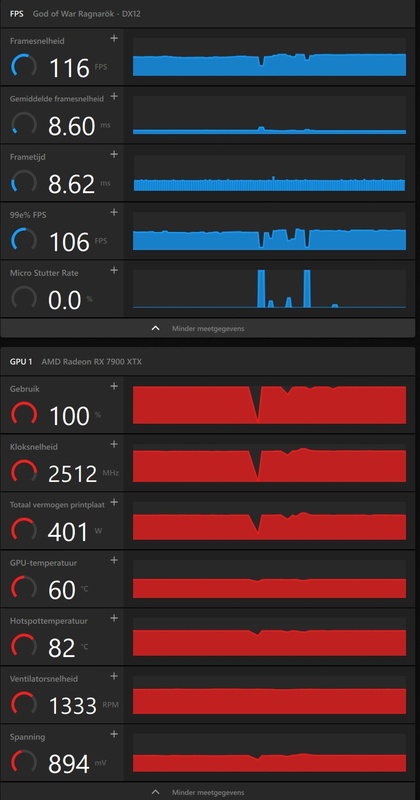Click the 8.60 ms value
The image size is (420, 800).
71,127
